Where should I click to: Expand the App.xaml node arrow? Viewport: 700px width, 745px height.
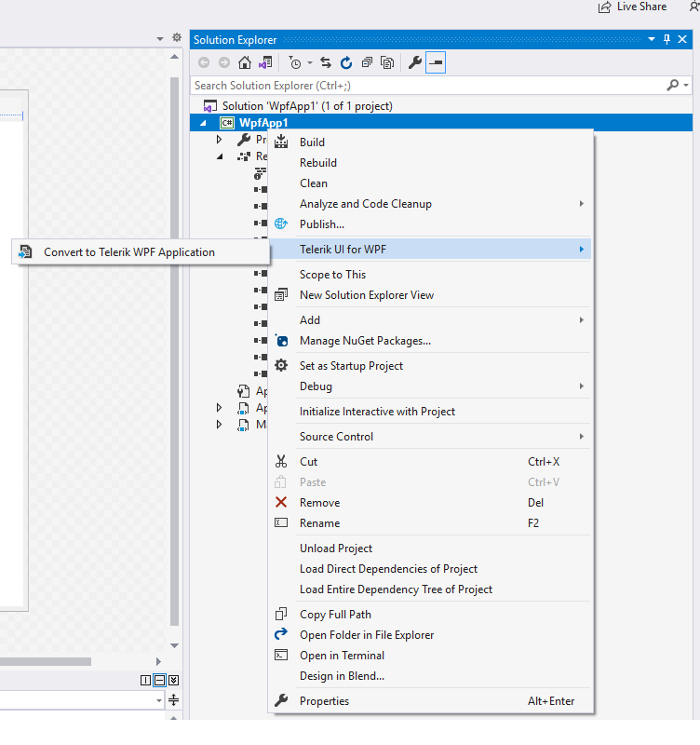219,407
